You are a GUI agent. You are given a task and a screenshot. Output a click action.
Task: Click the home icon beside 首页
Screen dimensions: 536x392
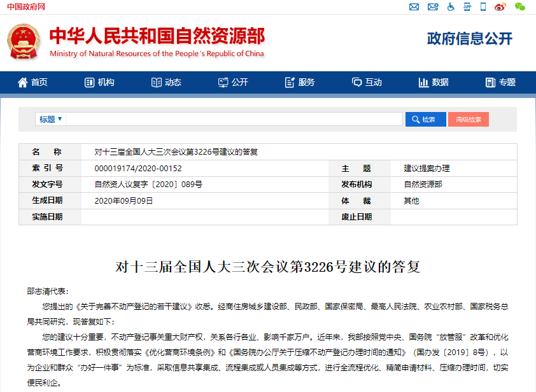22,82
